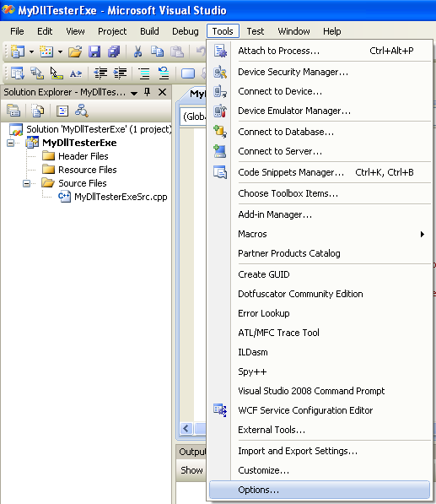Open the Project menu

pos(112,31)
